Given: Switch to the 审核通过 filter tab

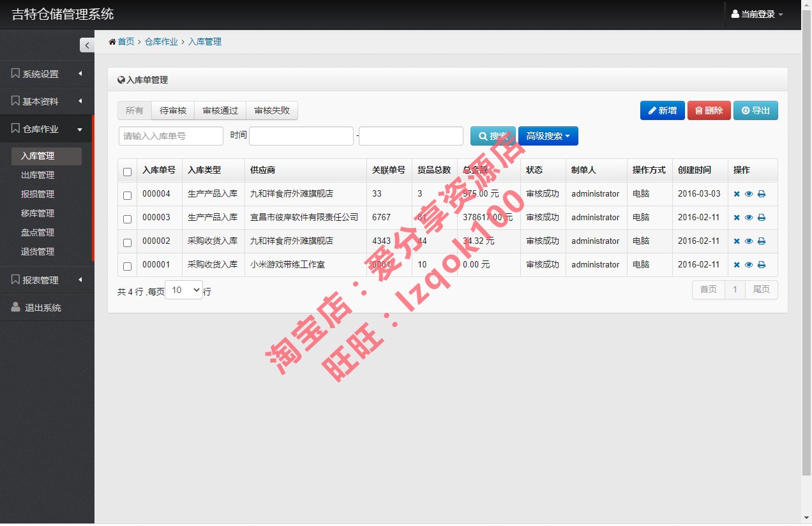Looking at the screenshot, I should click(220, 110).
